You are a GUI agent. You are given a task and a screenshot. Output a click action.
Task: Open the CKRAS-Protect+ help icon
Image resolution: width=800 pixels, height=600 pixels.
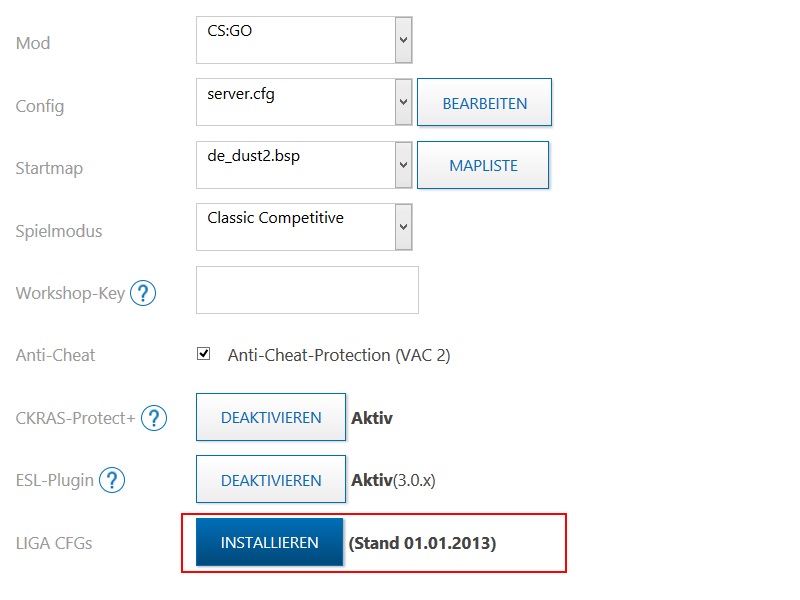point(153,418)
